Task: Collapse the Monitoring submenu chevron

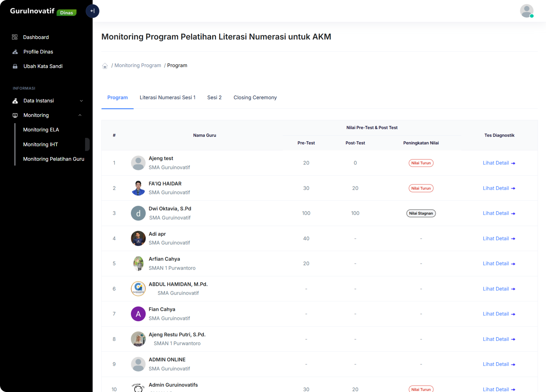Action: pos(80,115)
